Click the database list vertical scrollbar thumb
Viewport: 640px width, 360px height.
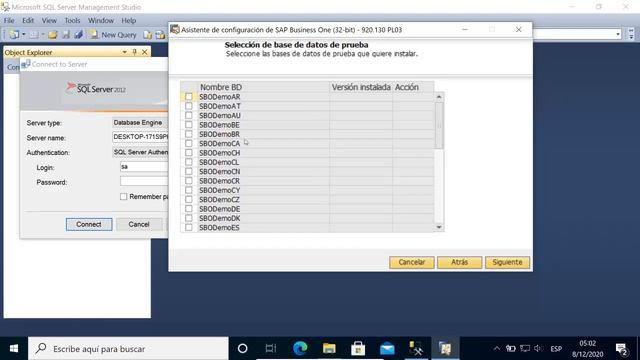click(439, 125)
